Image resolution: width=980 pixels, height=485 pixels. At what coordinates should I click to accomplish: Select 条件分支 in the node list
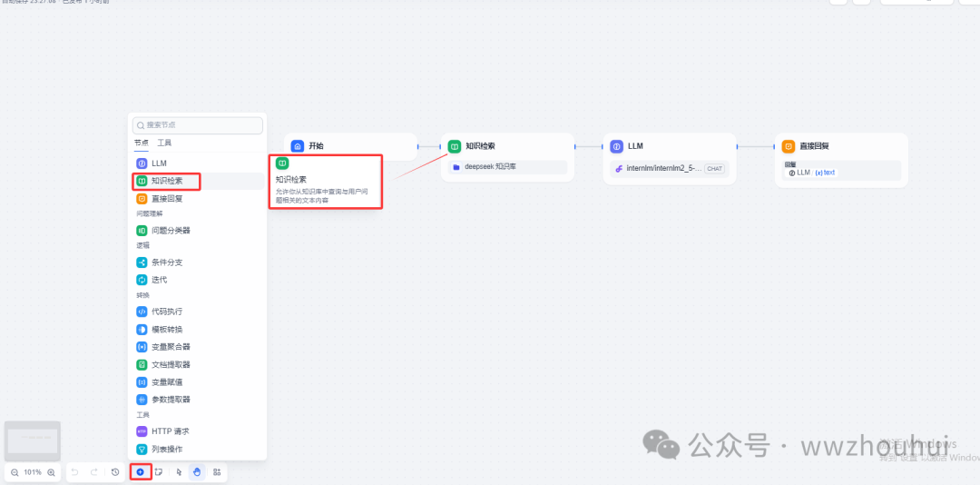166,262
